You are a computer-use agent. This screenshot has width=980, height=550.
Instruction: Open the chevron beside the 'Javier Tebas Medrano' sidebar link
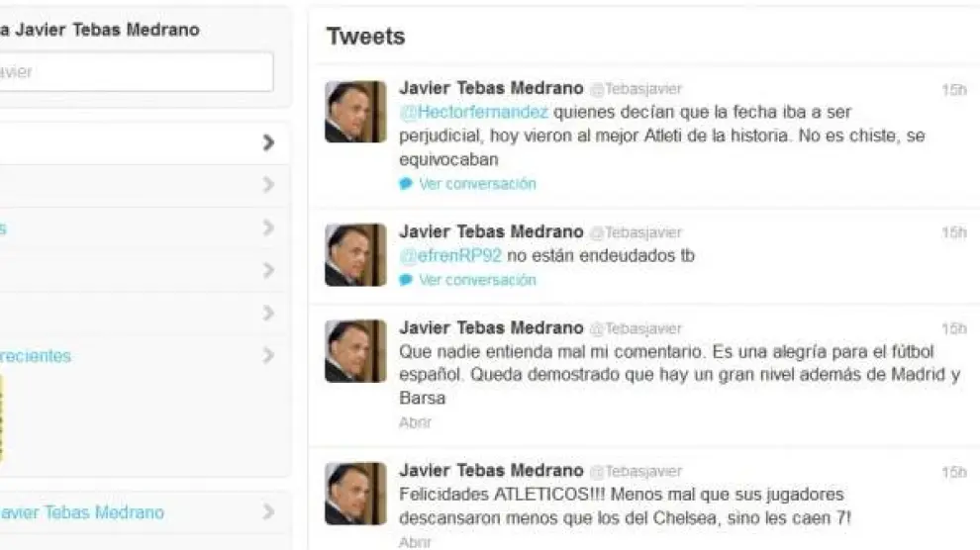[268, 512]
